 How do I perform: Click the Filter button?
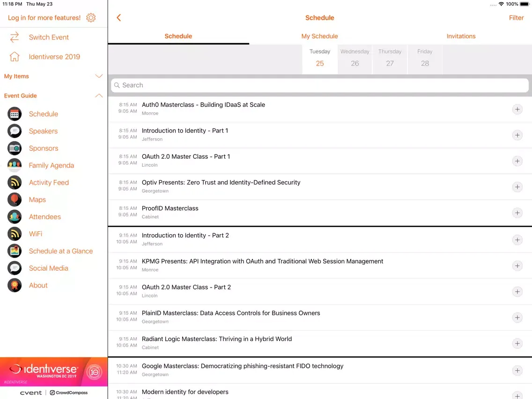pyautogui.click(x=516, y=18)
